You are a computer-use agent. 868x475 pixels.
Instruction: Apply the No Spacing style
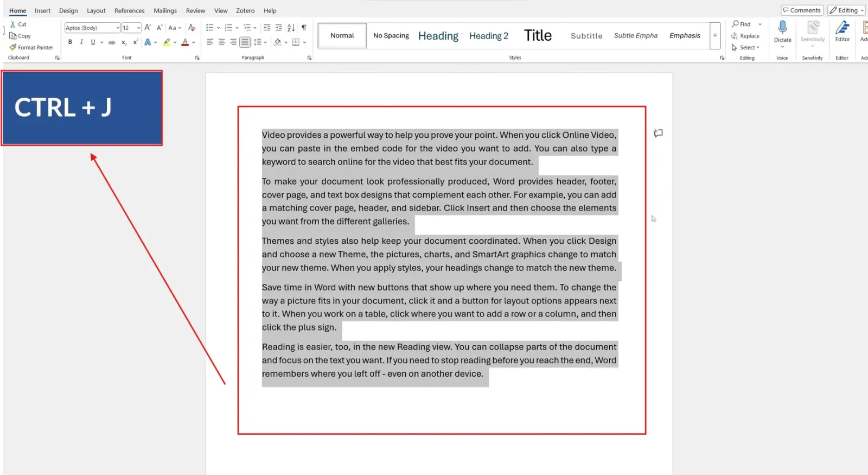[x=391, y=35]
